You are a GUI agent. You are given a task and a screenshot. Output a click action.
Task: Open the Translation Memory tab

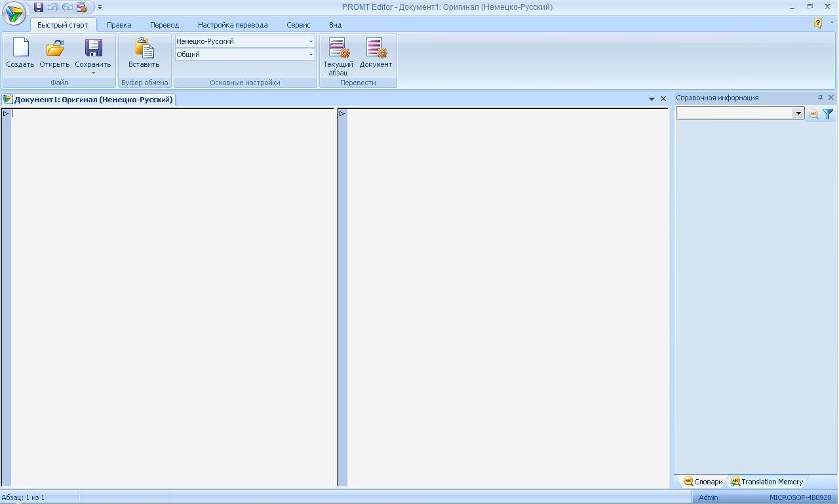pos(767,482)
